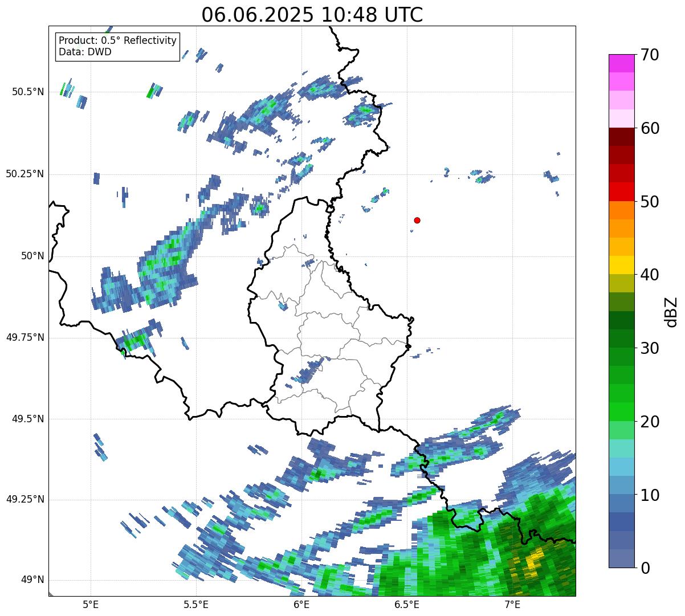The height and width of the screenshot is (616, 685).
Task: Click the light blue colorbar segment above 10
Action: [621, 485]
